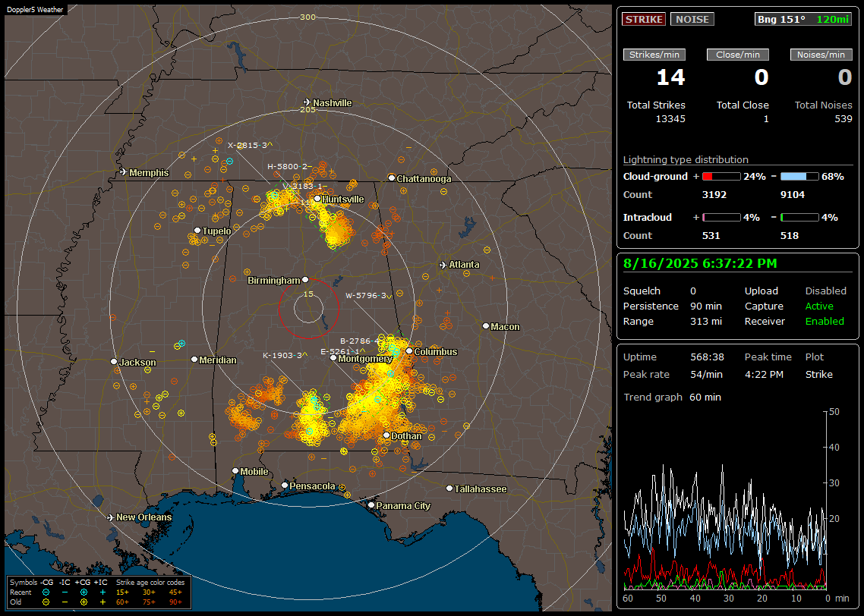The image size is (864, 616).
Task: Select storm cell label B-2786-4
Action: click(361, 341)
